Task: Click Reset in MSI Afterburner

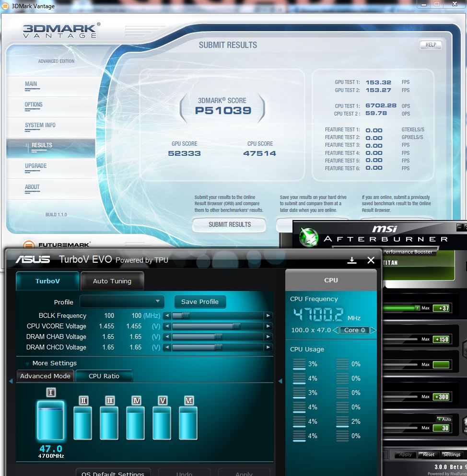Action: (428, 454)
